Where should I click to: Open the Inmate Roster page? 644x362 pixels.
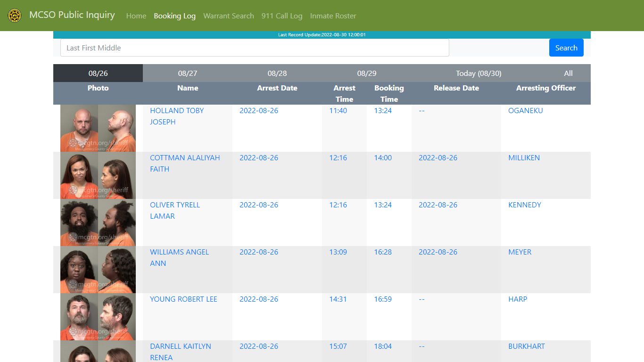[x=333, y=16]
